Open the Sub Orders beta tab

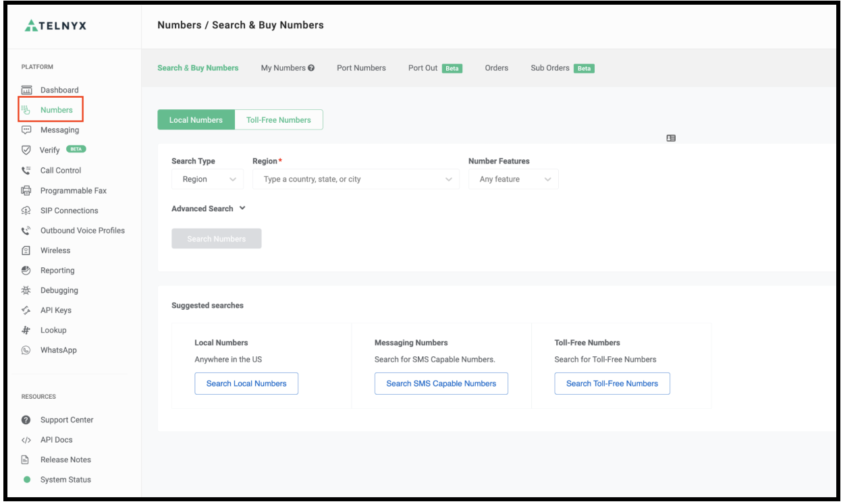pos(562,68)
